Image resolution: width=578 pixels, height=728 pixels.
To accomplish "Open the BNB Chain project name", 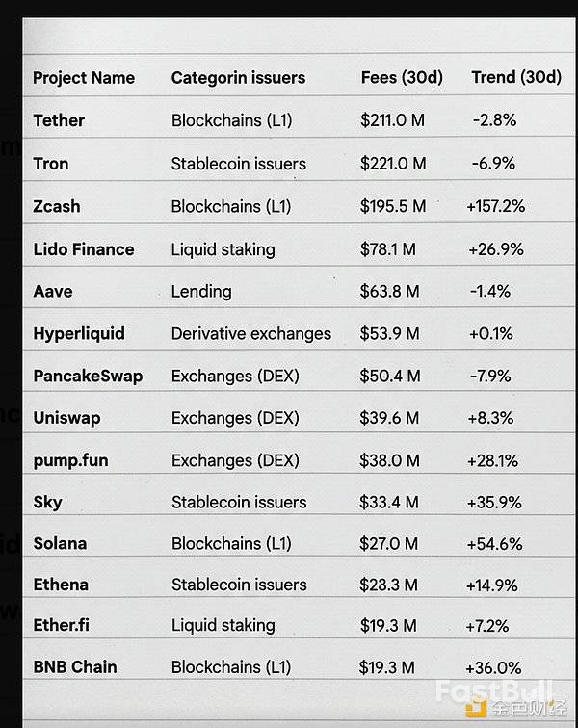I will click(75, 666).
